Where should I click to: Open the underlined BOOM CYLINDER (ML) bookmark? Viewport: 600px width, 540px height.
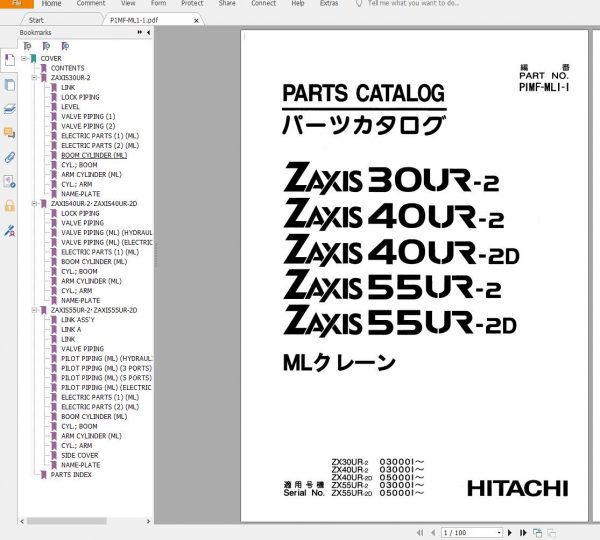[94, 155]
